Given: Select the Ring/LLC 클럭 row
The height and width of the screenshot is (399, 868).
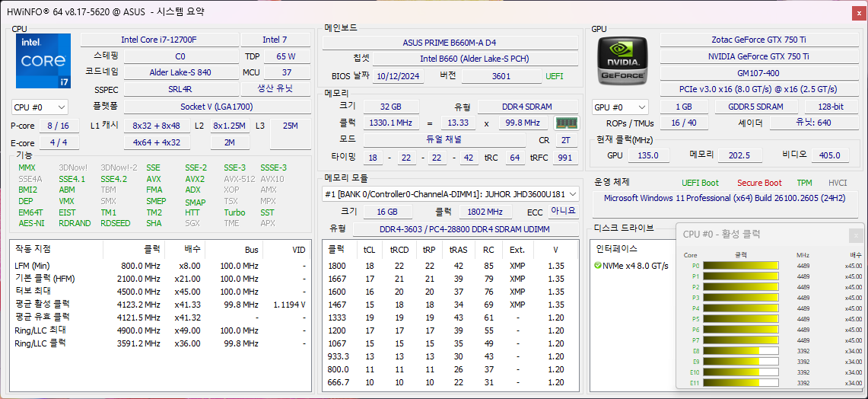Looking at the screenshot, I should [x=161, y=343].
